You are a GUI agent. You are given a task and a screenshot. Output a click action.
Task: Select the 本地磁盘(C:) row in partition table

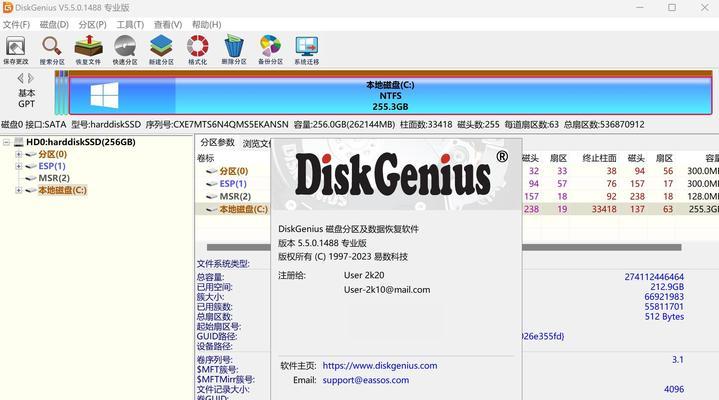tap(243, 209)
